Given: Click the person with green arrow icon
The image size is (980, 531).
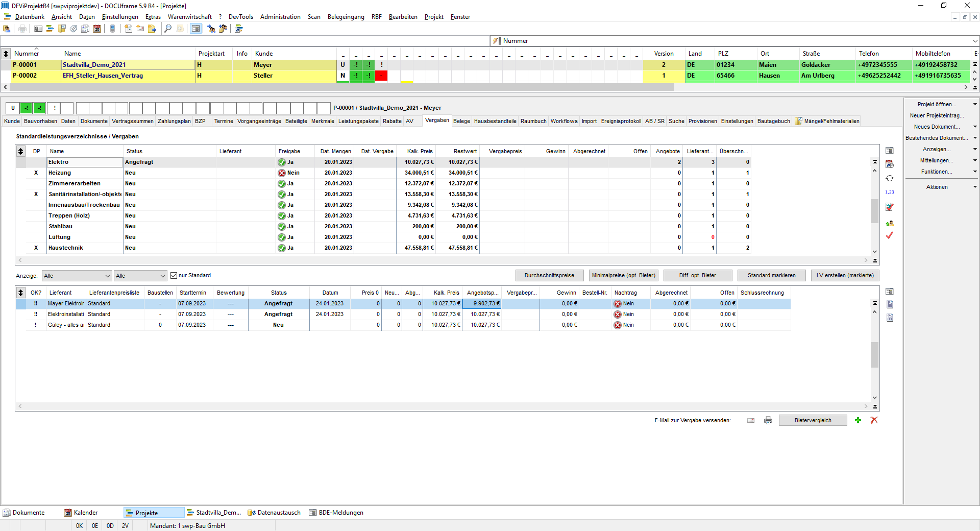Looking at the screenshot, I should 890,223.
